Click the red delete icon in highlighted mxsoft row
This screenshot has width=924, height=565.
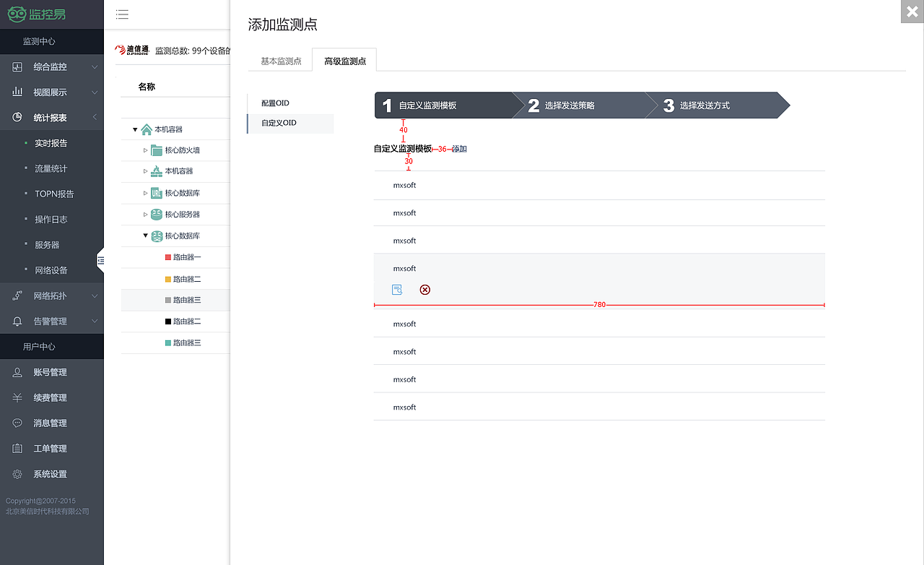coord(425,290)
